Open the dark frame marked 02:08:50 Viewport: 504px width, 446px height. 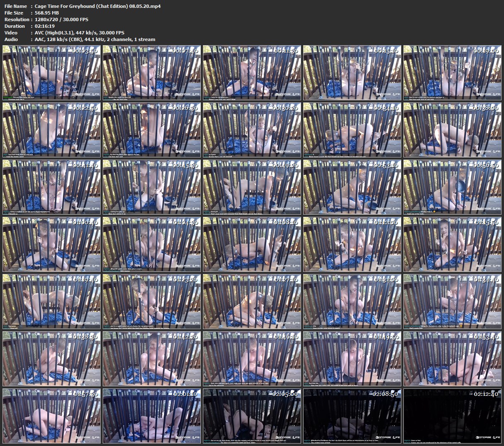point(352,416)
